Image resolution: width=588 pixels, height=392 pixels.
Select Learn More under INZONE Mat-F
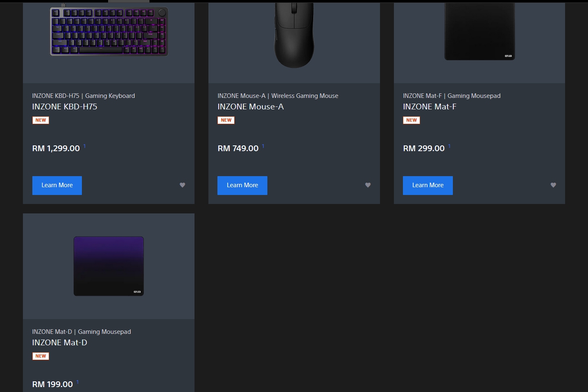(428, 186)
